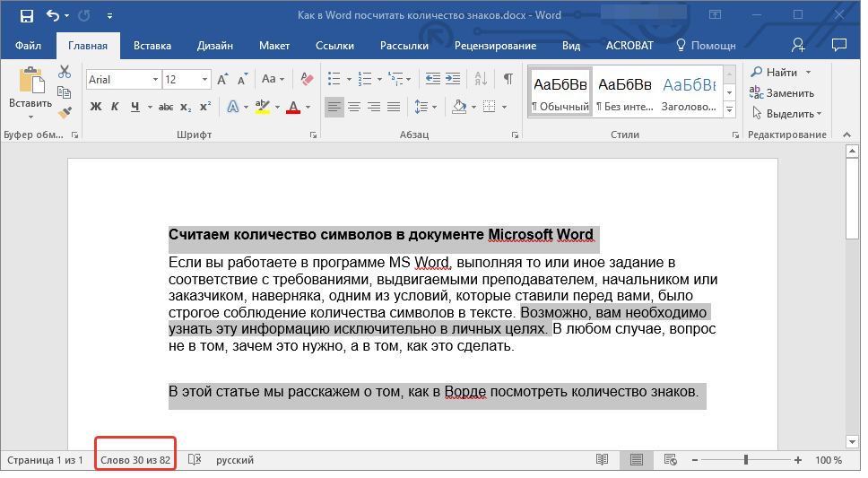868x478 pixels.
Task: Toggle italic formatting (К)
Action: click(x=115, y=107)
